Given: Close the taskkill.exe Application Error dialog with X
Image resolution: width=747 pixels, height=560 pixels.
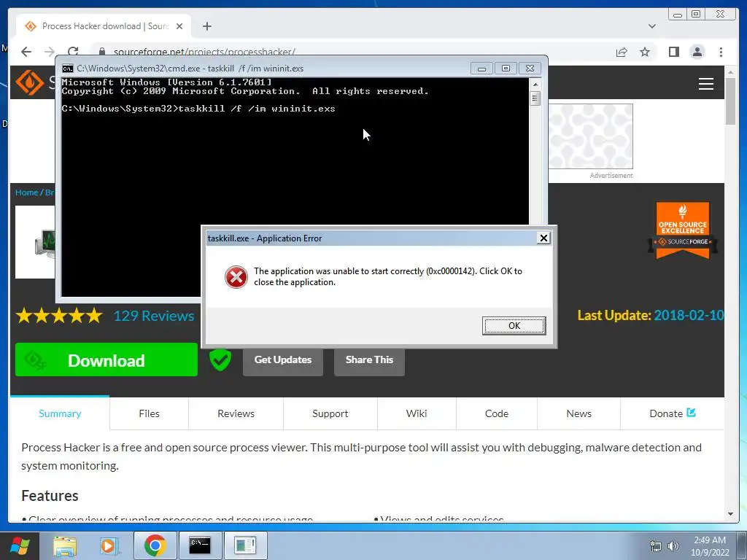Looking at the screenshot, I should [543, 238].
